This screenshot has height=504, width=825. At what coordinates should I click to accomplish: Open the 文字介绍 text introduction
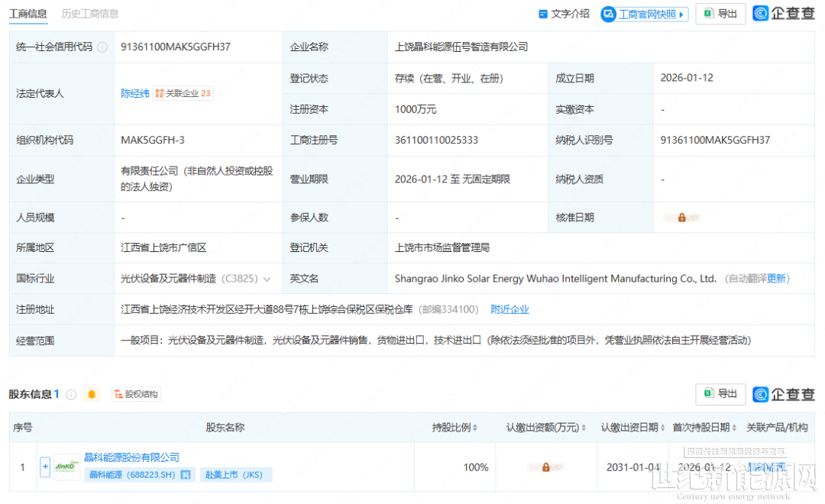coord(564,14)
